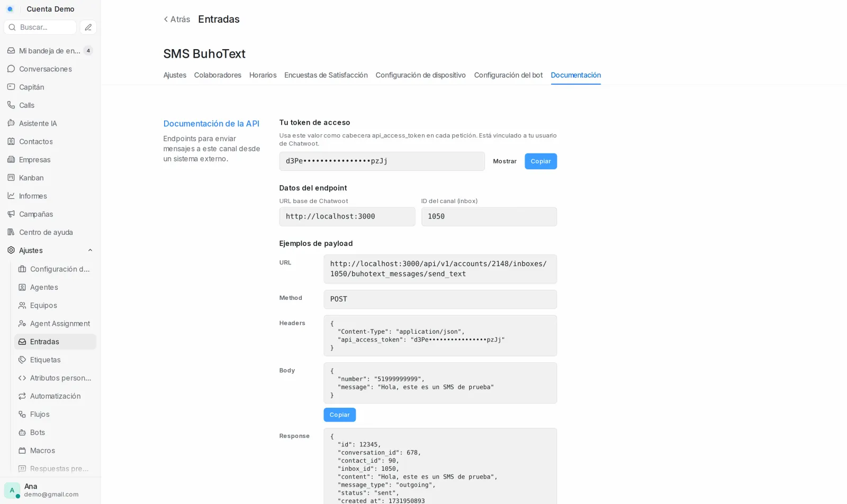
Task: Select the Documentación tab
Action: click(x=575, y=75)
